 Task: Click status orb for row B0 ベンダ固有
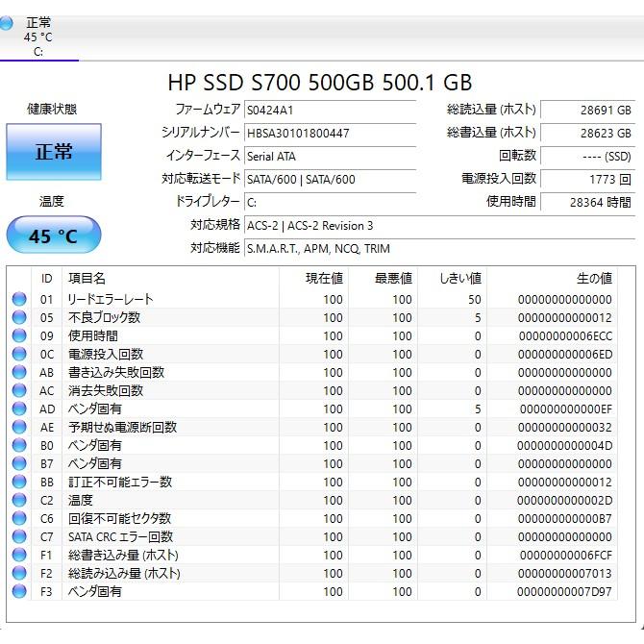(x=19, y=445)
